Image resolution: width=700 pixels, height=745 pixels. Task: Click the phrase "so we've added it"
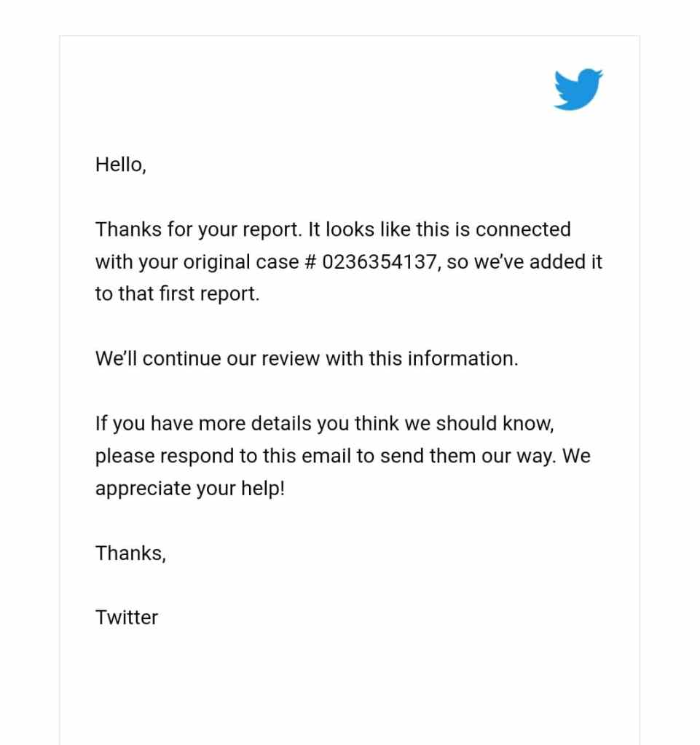[x=524, y=262]
